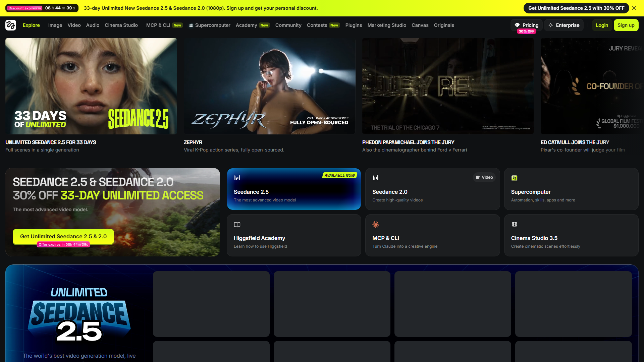The height and width of the screenshot is (362, 644).
Task: Click the Unlimited Seedance 2.5 blue logo
Action: [x=79, y=315]
